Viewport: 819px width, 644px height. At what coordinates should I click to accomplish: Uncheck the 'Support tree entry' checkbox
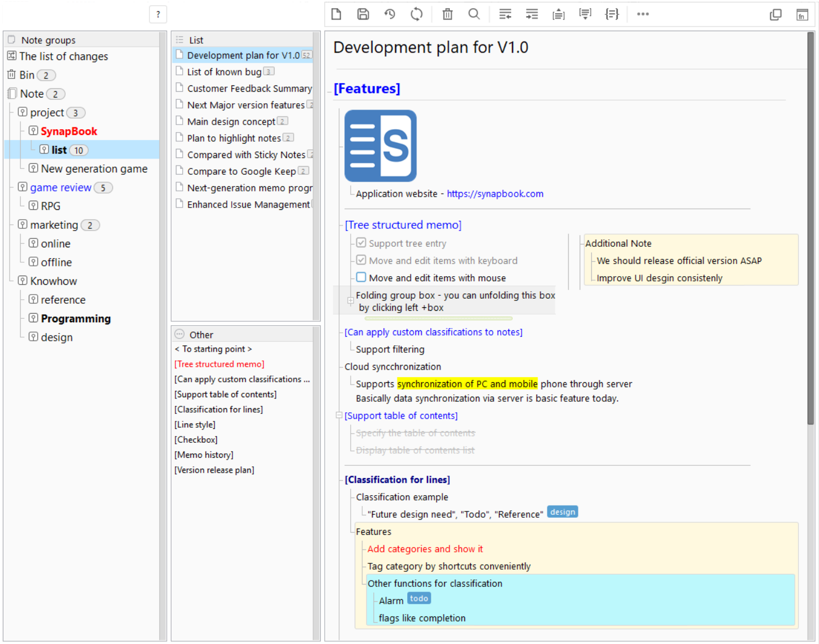tap(361, 243)
